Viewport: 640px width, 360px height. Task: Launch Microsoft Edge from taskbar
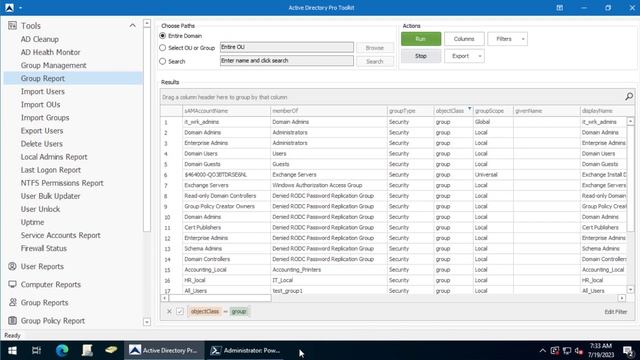click(62, 351)
